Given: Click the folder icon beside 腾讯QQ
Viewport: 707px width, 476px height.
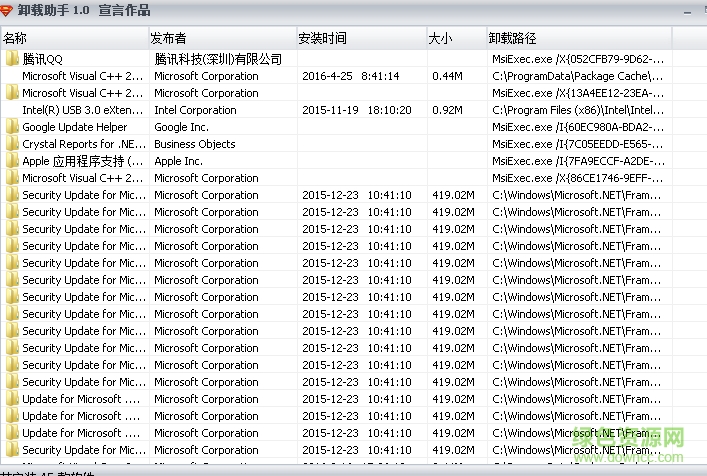Looking at the screenshot, I should click(12, 59).
